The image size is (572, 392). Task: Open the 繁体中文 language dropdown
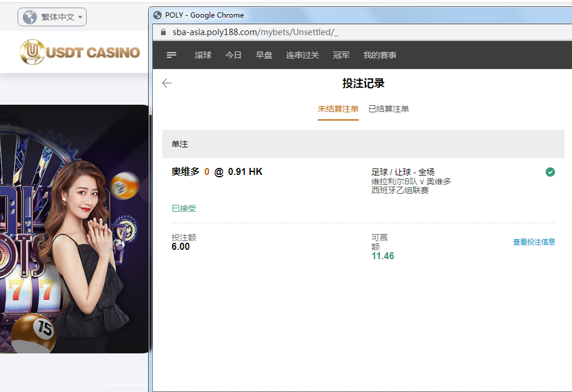click(52, 17)
